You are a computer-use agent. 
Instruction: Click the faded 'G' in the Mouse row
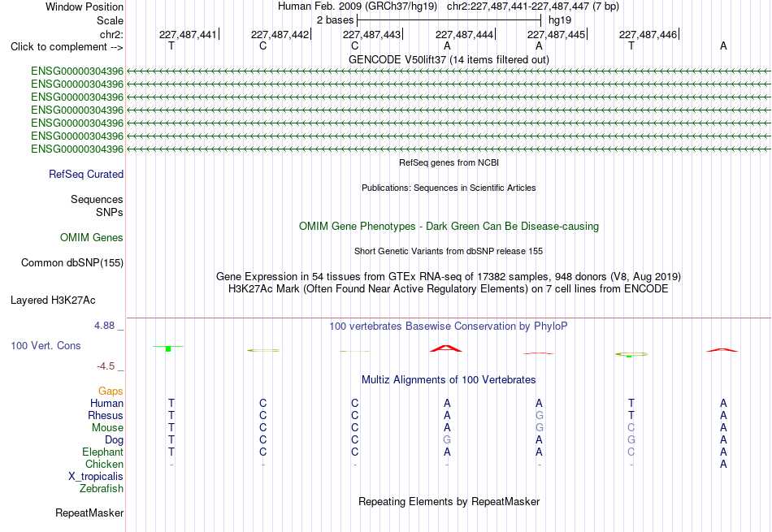tap(539, 428)
